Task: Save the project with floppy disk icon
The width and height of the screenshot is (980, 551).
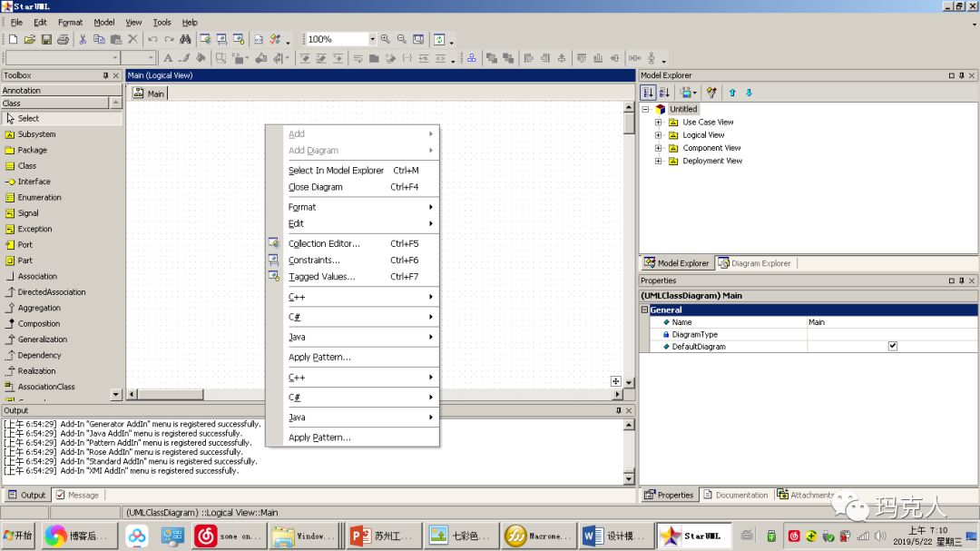Action: (x=46, y=39)
